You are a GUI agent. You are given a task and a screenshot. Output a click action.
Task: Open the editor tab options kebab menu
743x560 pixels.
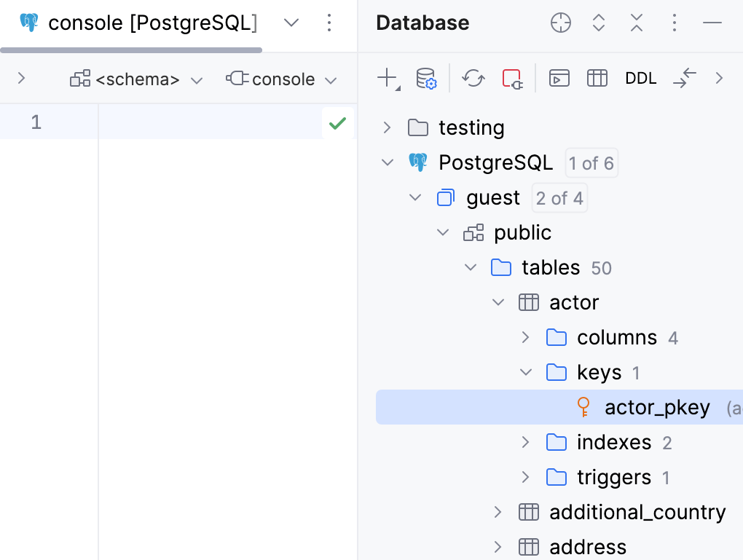pos(329,23)
